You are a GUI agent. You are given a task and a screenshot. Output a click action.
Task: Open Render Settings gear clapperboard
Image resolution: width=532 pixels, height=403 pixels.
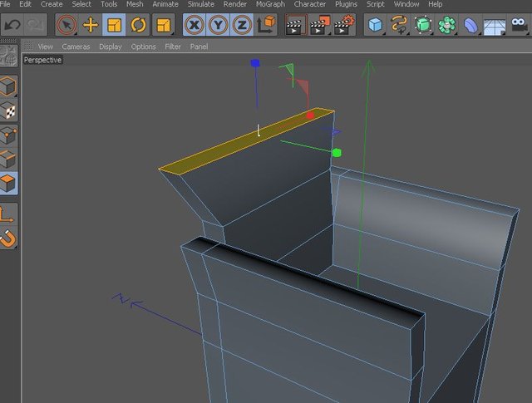pyautogui.click(x=344, y=25)
